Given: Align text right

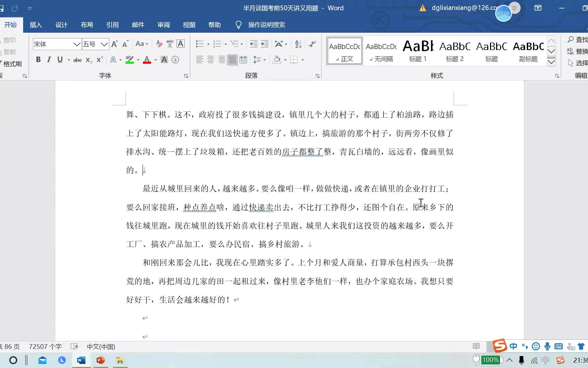Looking at the screenshot, I should (x=222, y=60).
